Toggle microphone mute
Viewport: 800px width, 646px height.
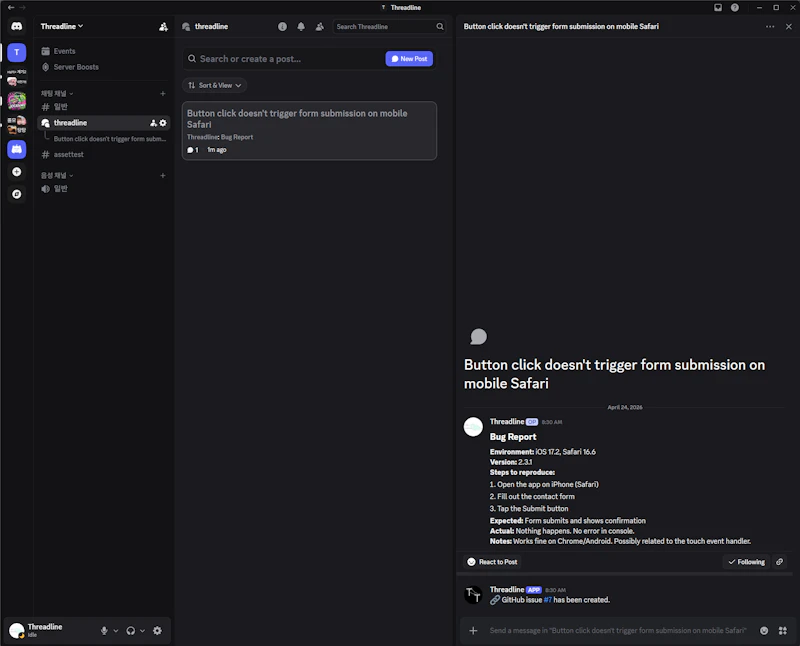click(104, 631)
